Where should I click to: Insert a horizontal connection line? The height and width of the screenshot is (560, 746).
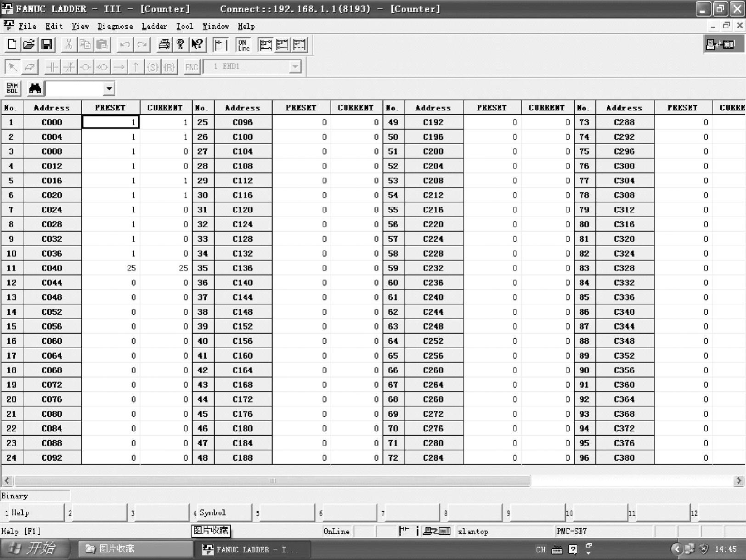[119, 67]
